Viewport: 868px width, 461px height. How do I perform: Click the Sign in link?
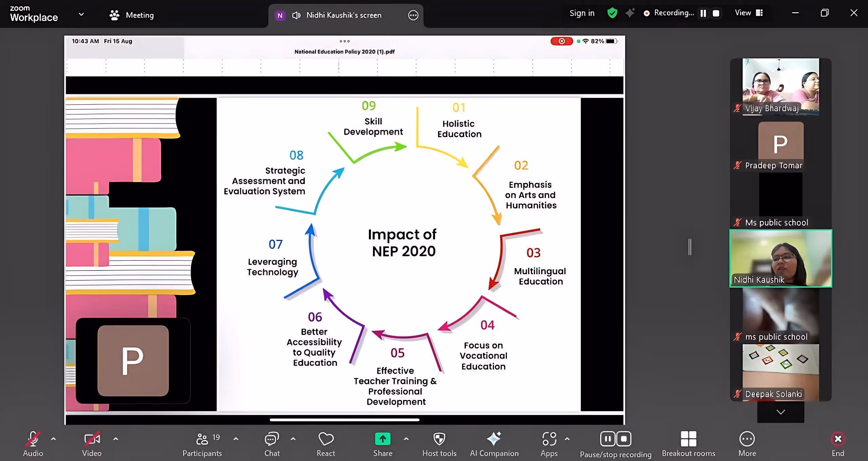pos(582,13)
